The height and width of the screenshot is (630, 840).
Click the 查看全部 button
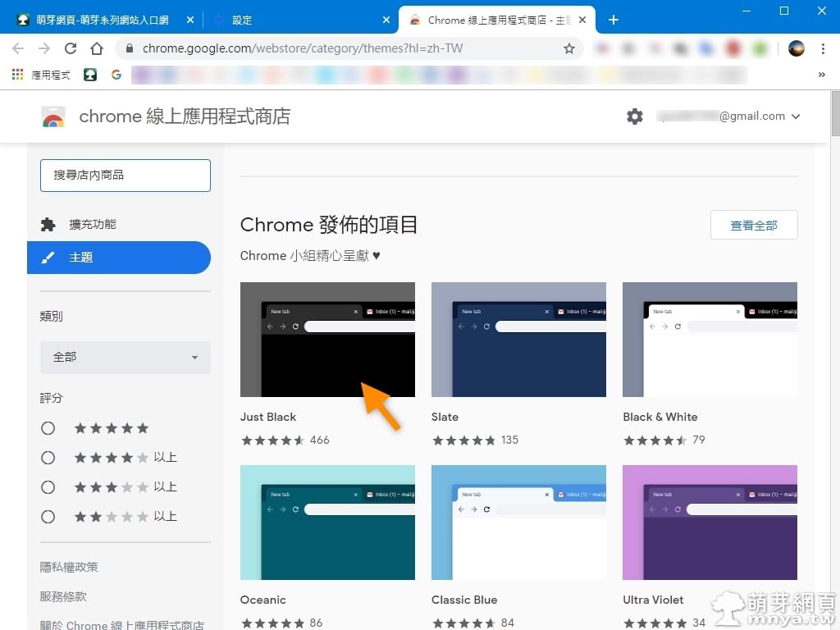(x=753, y=225)
